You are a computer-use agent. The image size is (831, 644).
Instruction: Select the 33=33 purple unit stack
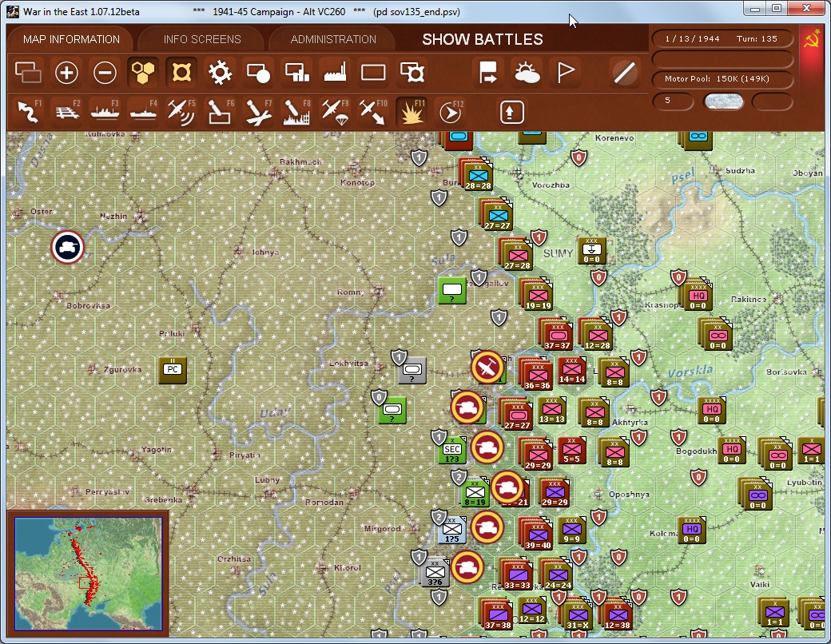(517, 575)
